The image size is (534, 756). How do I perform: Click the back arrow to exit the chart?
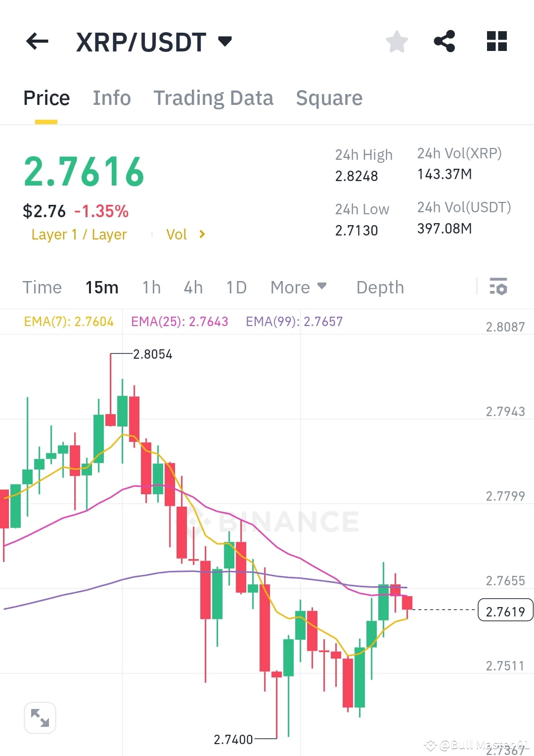pyautogui.click(x=36, y=42)
